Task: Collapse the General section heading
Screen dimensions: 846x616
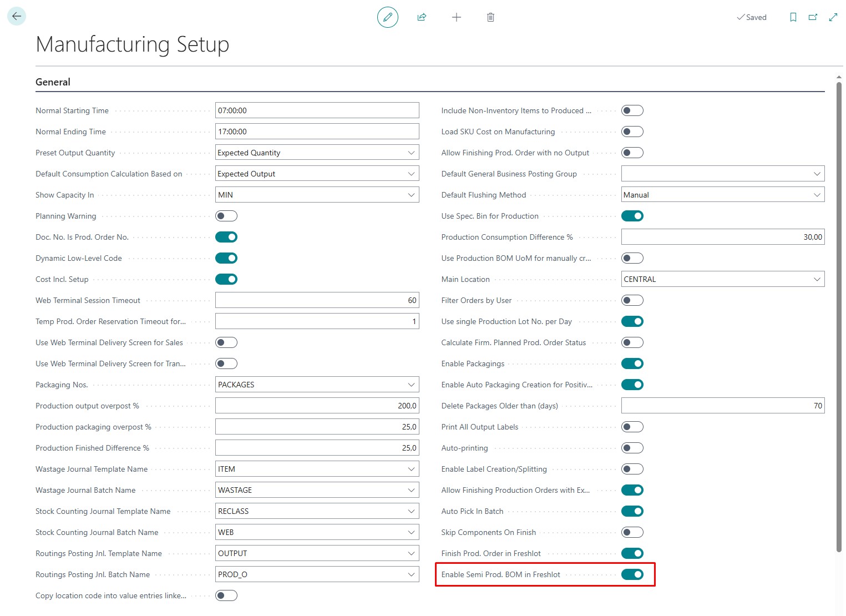Action: [x=53, y=82]
